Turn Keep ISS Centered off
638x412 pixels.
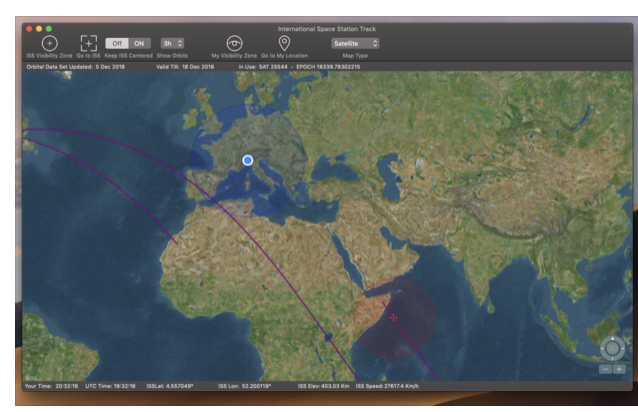click(117, 43)
